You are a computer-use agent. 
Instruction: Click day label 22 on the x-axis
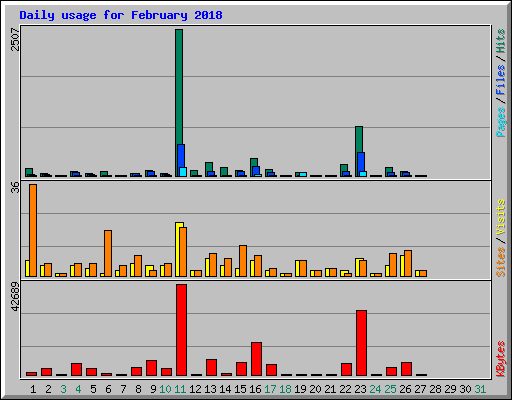[x=345, y=389]
